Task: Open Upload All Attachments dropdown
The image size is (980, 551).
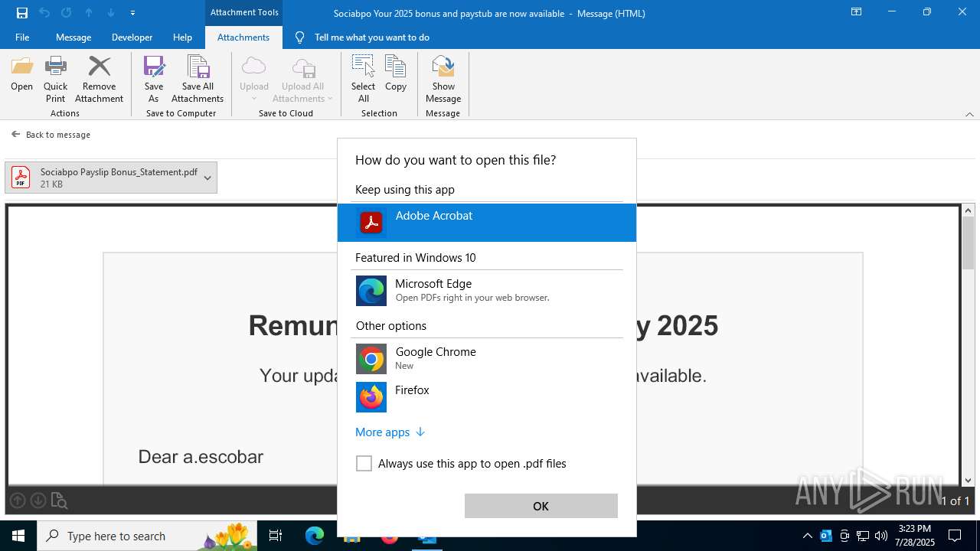Action: (x=302, y=80)
